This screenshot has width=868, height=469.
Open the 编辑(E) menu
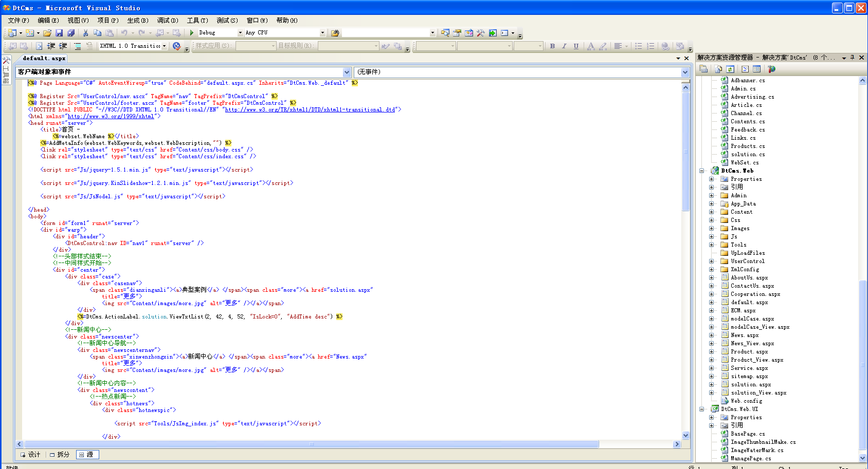tap(48, 21)
